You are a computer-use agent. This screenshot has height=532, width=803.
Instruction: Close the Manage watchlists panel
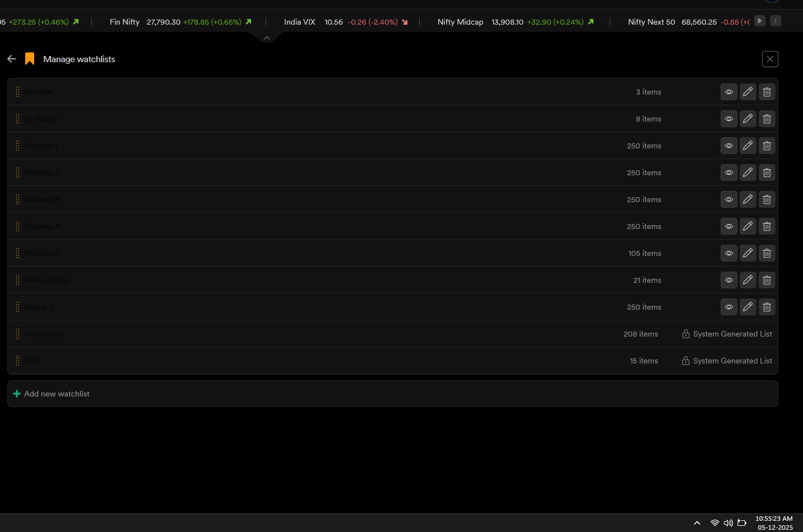tap(770, 59)
